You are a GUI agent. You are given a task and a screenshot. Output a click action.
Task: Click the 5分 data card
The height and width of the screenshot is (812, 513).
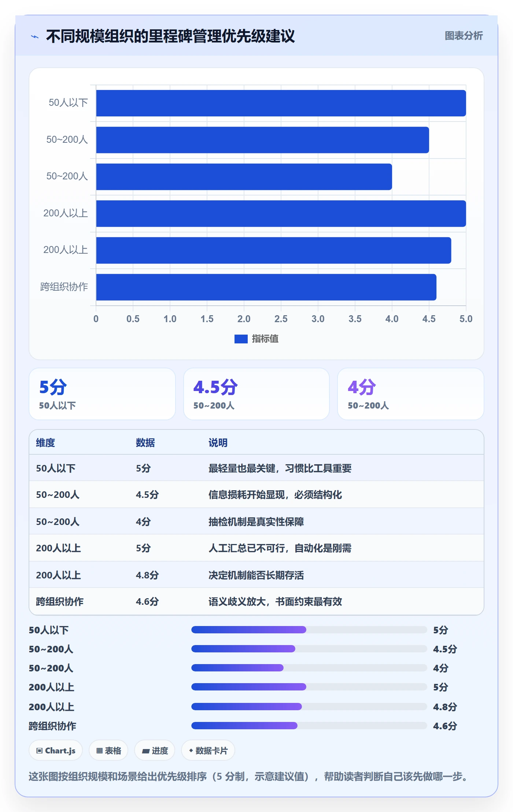coord(102,394)
